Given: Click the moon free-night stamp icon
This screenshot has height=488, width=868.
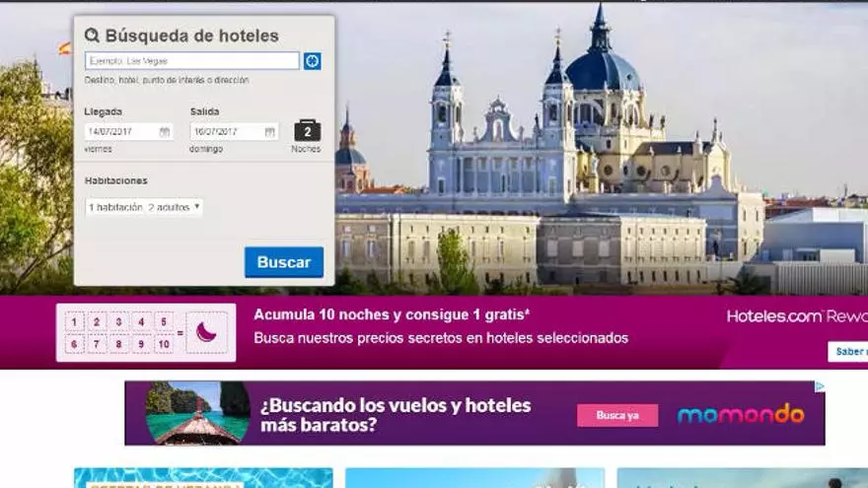Looking at the screenshot, I should click(206, 332).
